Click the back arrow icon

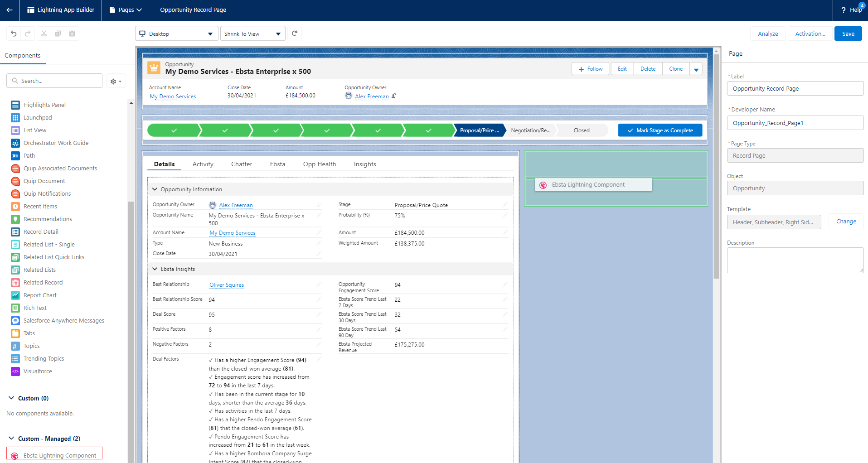pyautogui.click(x=10, y=10)
